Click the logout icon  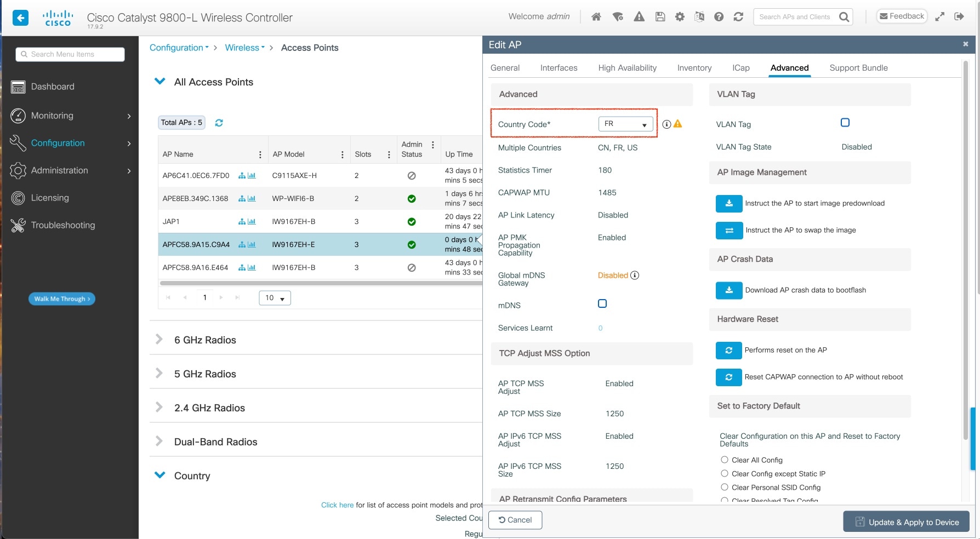[x=959, y=16]
